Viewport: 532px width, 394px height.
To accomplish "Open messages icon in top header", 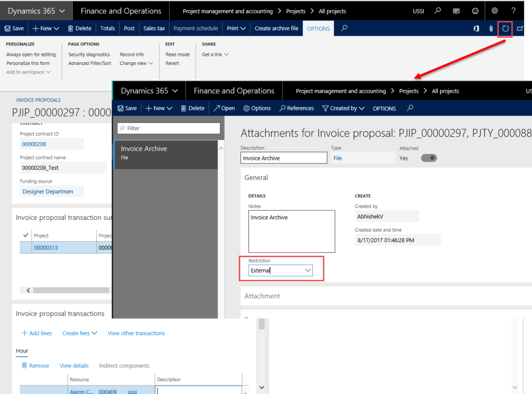I will (456, 11).
